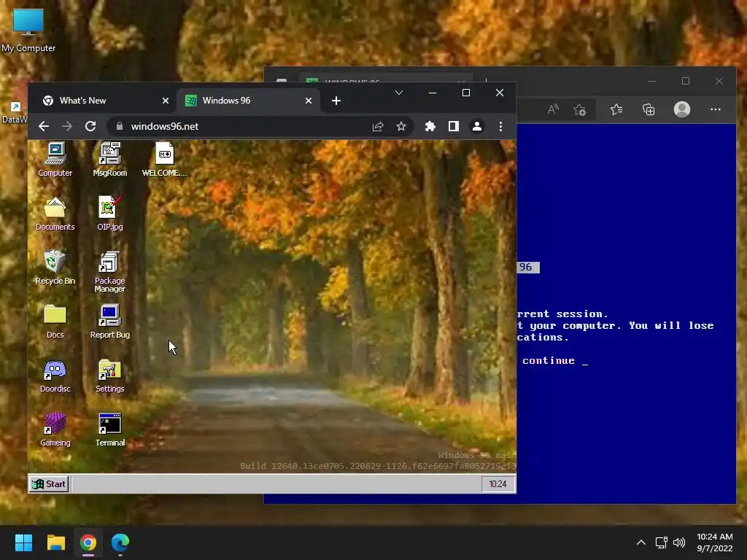Open the Settings shortcut in Windows 96

[110, 376]
